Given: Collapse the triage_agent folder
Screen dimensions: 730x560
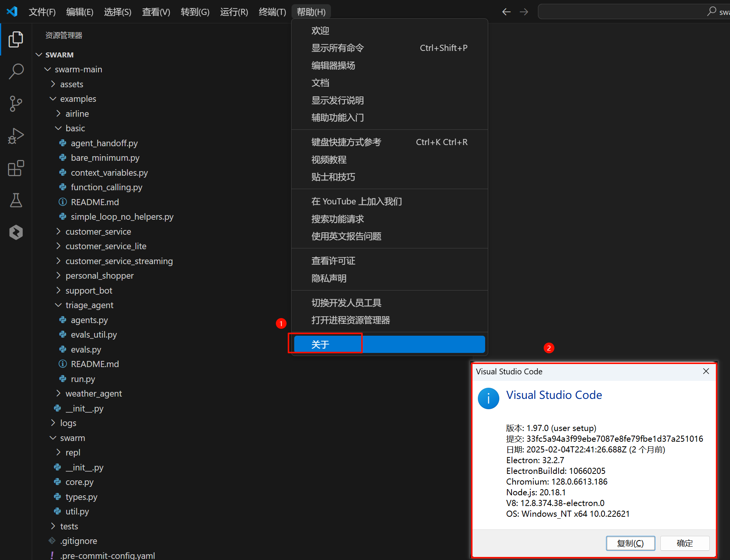Looking at the screenshot, I should pos(89,305).
